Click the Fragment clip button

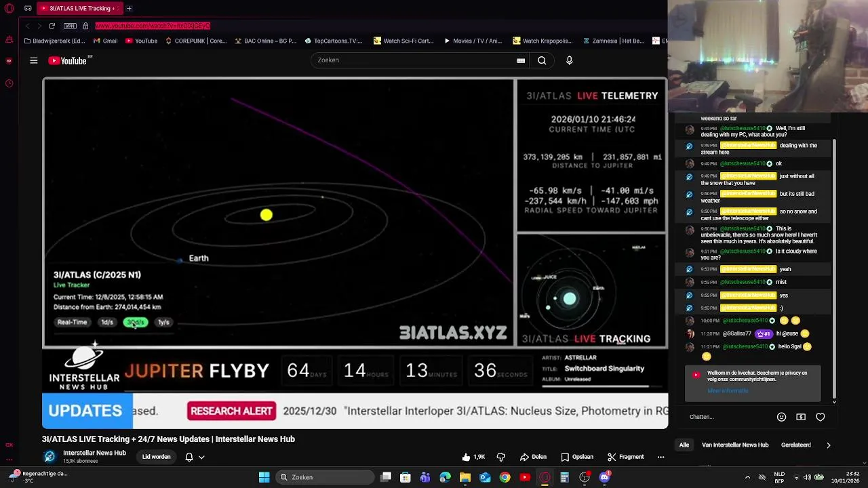point(625,457)
